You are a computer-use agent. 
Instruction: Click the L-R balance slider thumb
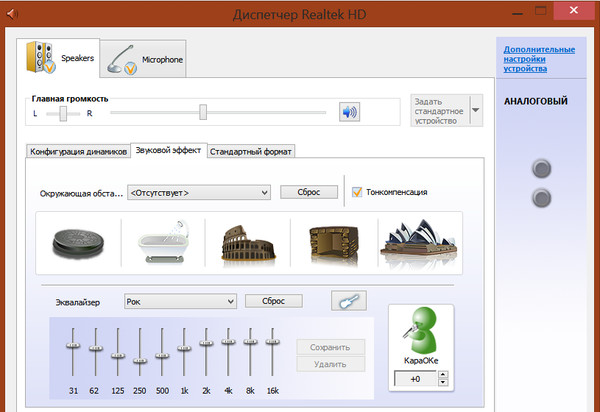[64, 113]
